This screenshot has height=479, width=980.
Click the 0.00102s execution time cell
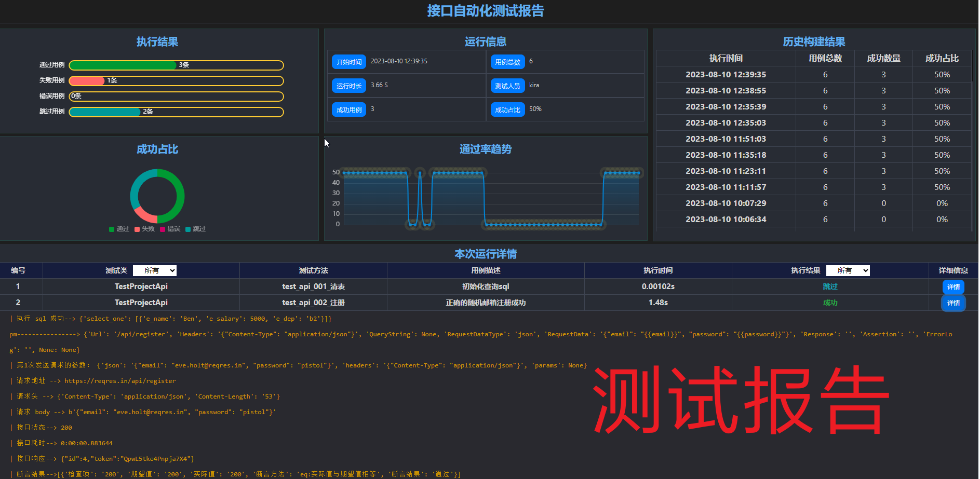pyautogui.click(x=658, y=286)
